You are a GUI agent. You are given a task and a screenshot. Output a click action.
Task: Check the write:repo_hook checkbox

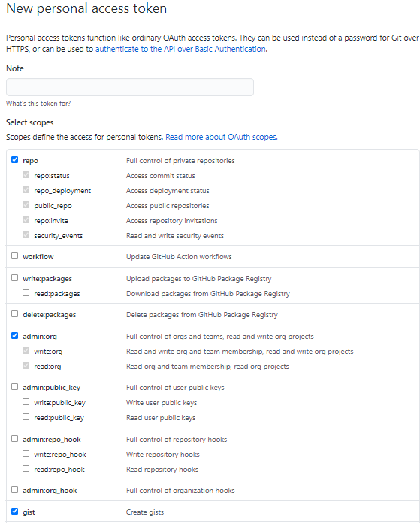26,454
